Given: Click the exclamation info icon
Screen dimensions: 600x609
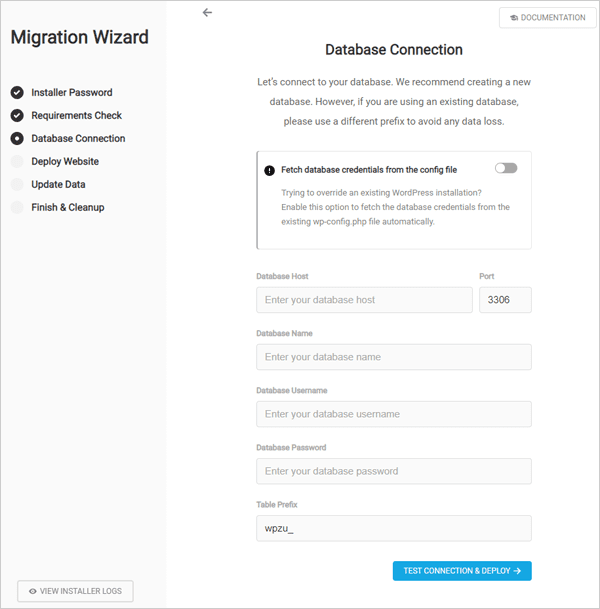Looking at the screenshot, I should (270, 170).
